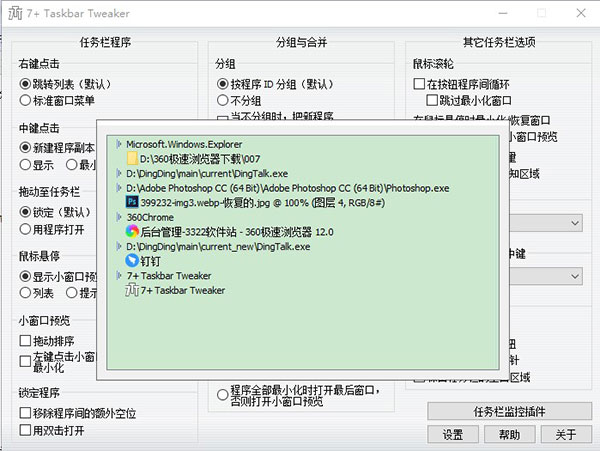Close the 7+ Taskbar Tweaker window
Screen dimensions: 600x451
581,13
